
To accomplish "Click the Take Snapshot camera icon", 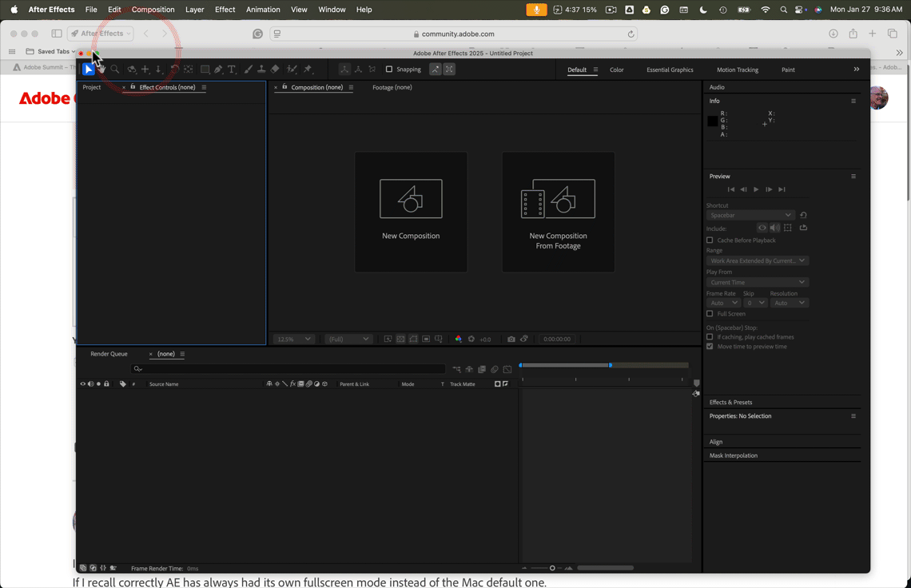I will (x=511, y=339).
